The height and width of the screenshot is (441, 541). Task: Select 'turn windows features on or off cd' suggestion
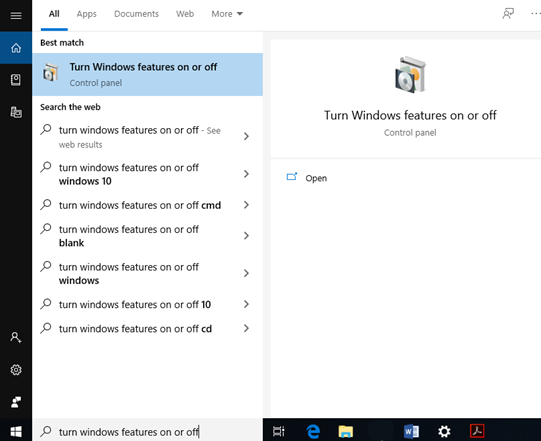(x=147, y=329)
